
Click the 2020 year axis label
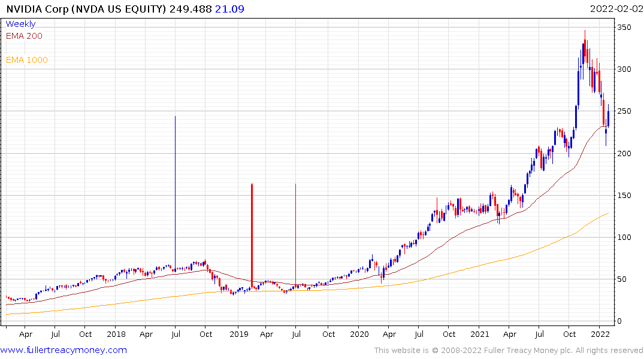coord(359,334)
